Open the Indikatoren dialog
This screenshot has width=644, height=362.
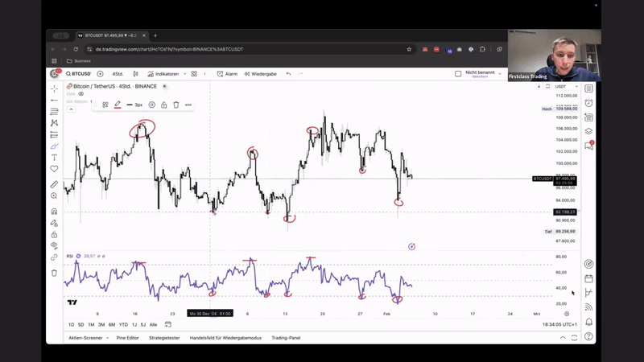[163, 74]
